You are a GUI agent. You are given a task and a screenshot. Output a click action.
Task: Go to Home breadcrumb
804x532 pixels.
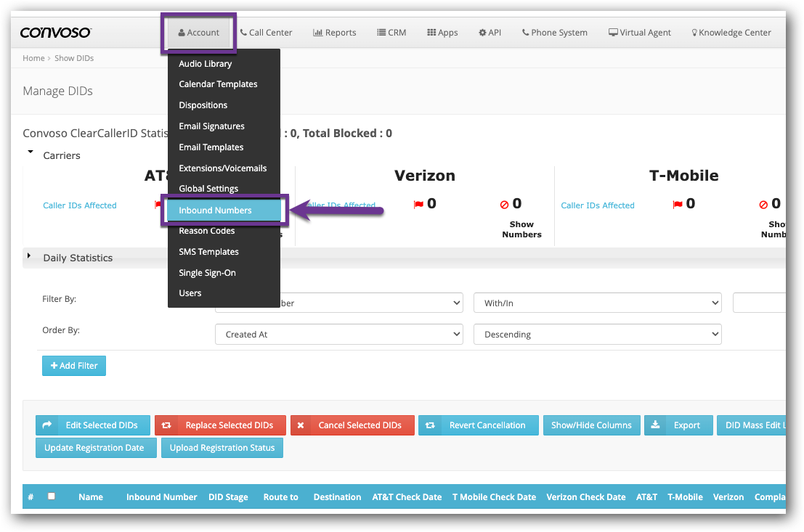click(33, 58)
